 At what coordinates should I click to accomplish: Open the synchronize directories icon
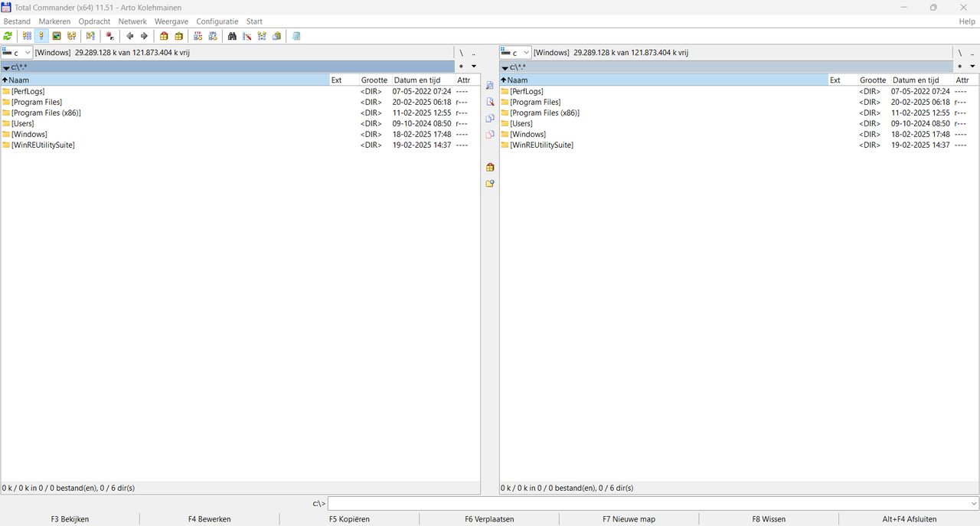click(262, 36)
